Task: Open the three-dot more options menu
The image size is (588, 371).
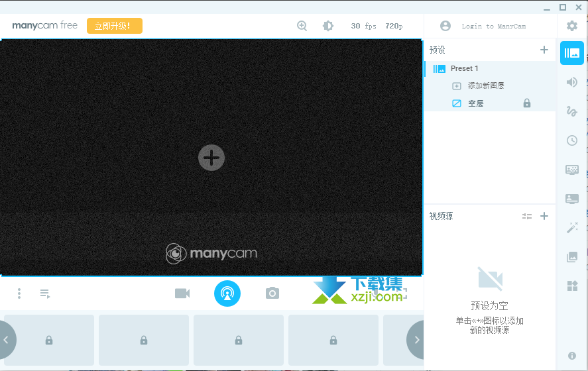Action: click(x=19, y=293)
